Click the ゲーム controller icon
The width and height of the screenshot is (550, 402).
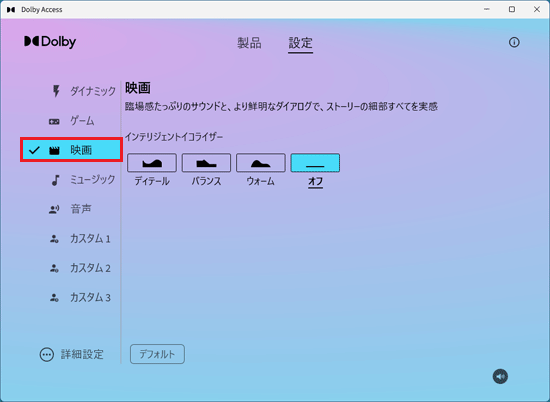[54, 122]
